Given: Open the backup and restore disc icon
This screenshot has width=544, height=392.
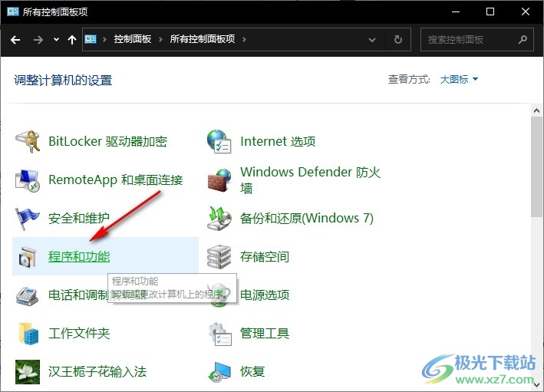Looking at the screenshot, I should pos(219,219).
